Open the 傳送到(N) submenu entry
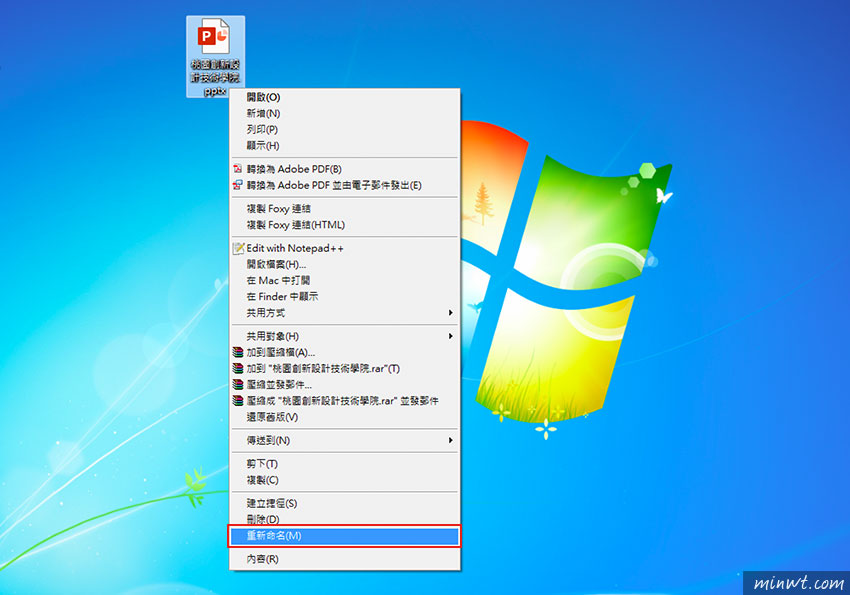 click(x=345, y=441)
